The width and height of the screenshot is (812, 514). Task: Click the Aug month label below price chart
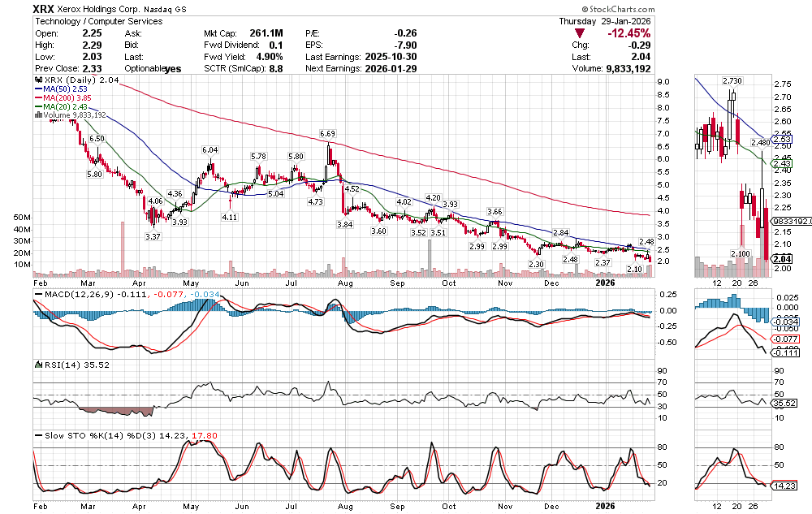pos(344,283)
